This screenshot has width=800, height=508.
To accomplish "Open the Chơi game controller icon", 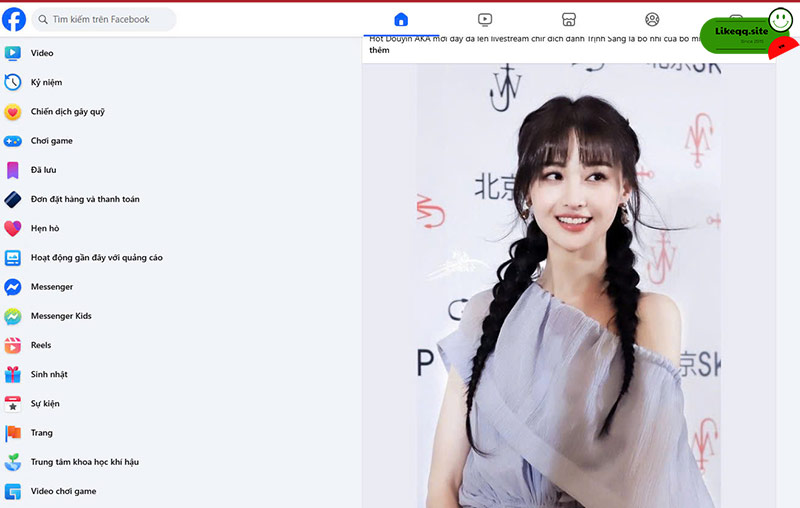I will pyautogui.click(x=13, y=141).
